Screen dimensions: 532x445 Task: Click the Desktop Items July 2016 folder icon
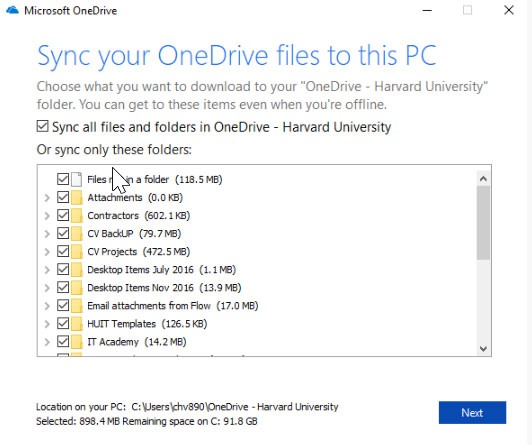[77, 270]
